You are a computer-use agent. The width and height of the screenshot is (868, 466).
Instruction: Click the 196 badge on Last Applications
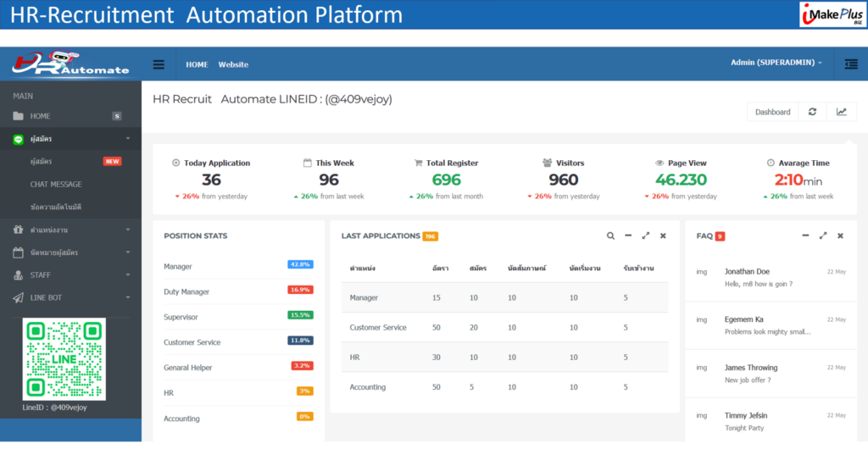point(430,236)
